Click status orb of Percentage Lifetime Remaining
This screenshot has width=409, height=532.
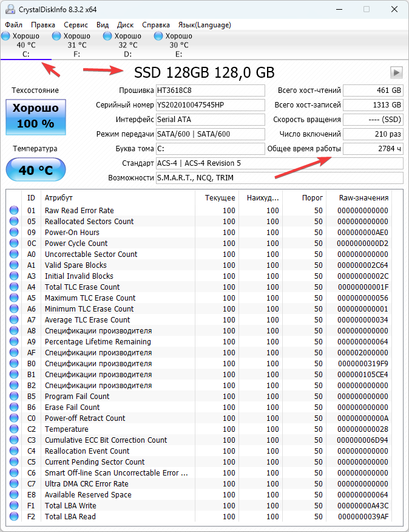(x=14, y=341)
